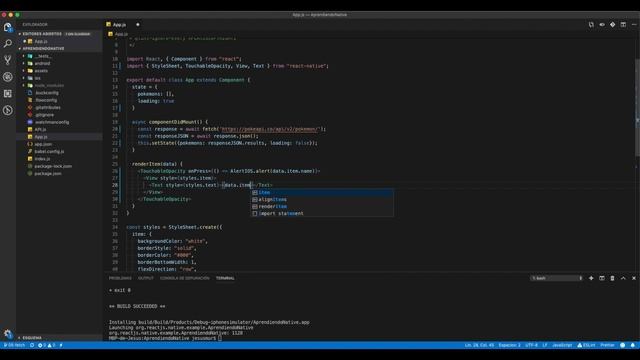This screenshot has width=640, height=360.
Task: Add a new terminal with plus icon
Action: click(591, 278)
